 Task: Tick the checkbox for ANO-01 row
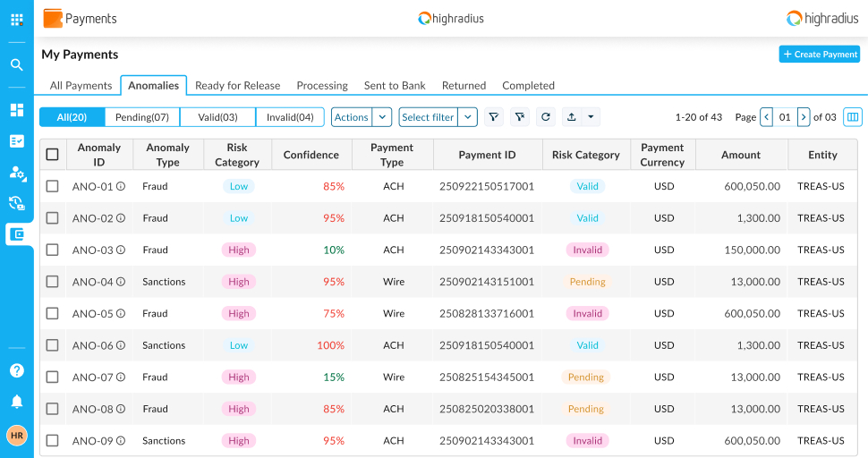click(53, 186)
